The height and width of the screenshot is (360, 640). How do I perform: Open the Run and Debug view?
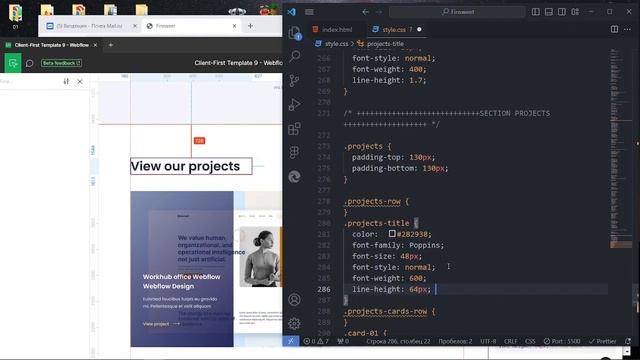point(294,104)
